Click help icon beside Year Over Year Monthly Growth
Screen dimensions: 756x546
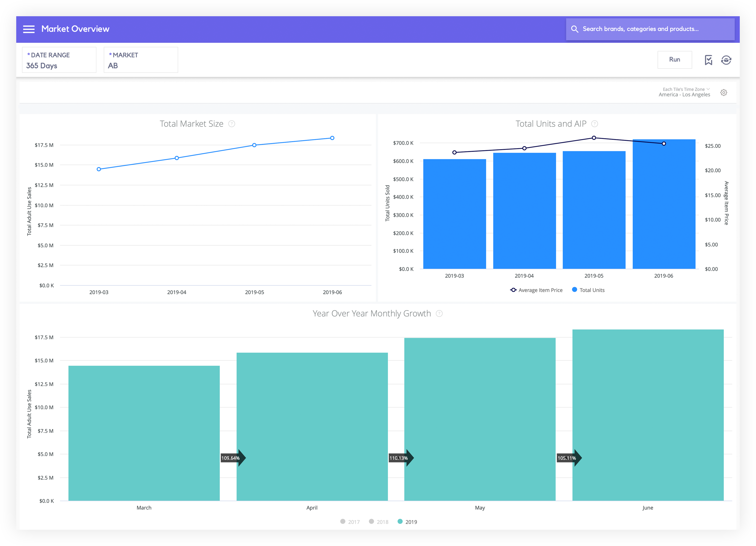(x=439, y=314)
